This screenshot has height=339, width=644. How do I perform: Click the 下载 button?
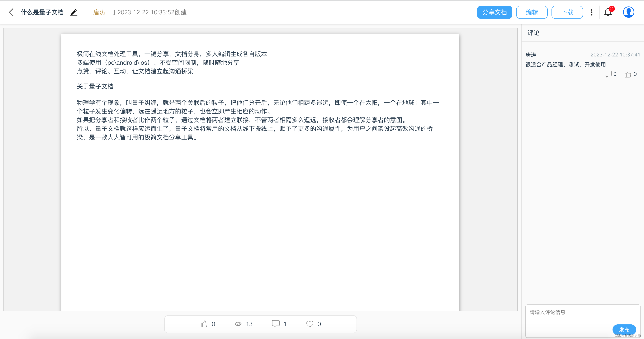[567, 12]
